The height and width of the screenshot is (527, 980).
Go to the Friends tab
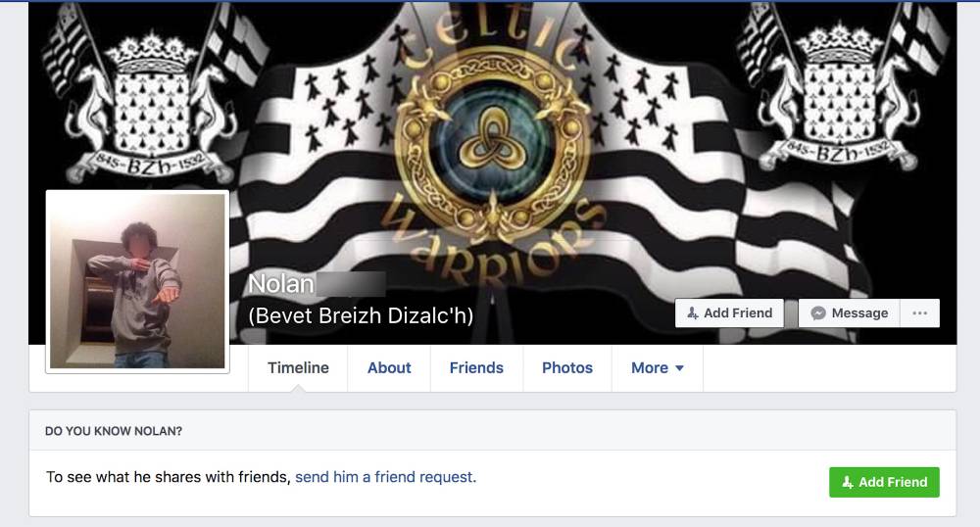476,367
